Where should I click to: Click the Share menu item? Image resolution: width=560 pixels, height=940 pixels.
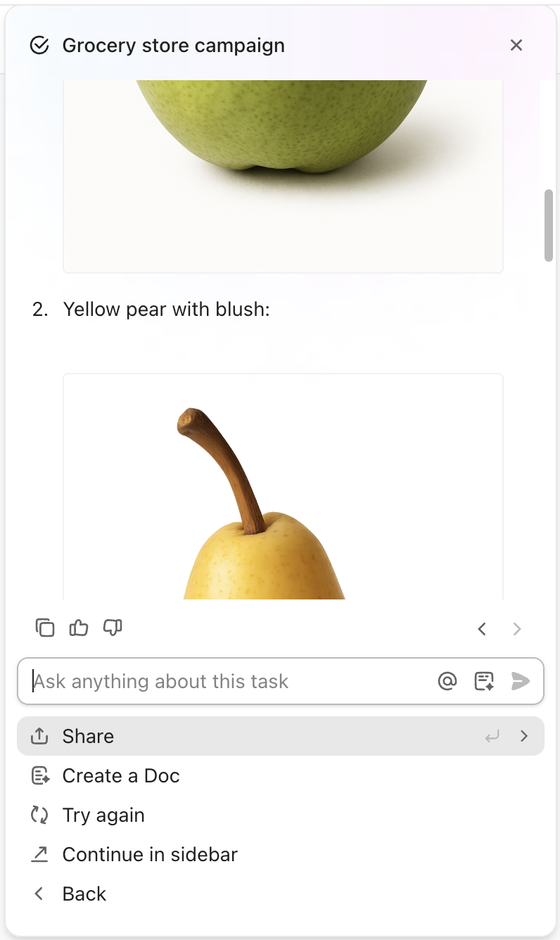click(x=281, y=736)
